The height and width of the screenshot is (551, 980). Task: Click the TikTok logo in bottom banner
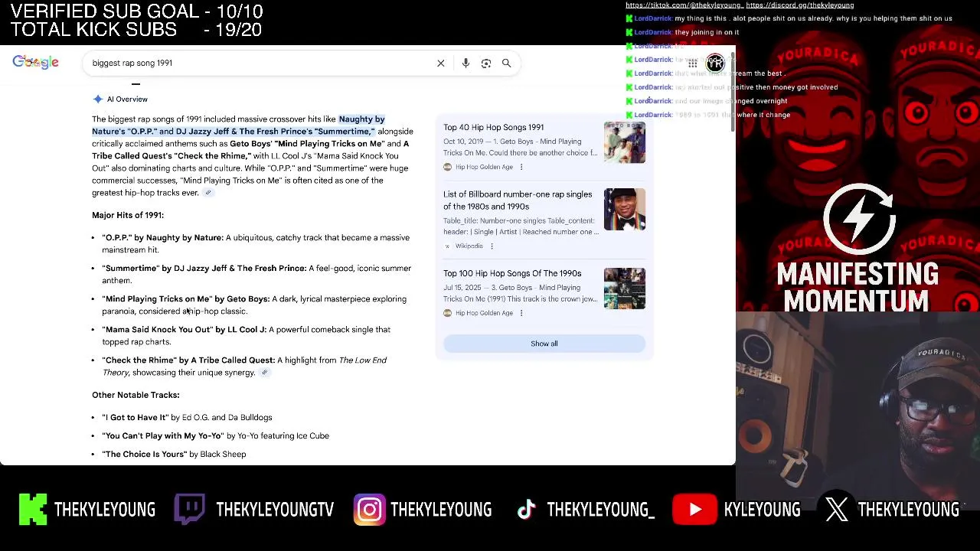click(526, 510)
